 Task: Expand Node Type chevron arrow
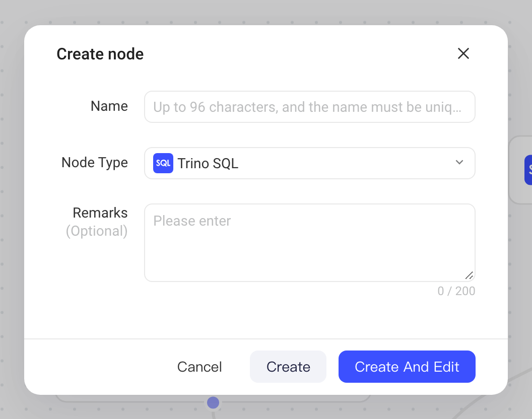coord(459,162)
